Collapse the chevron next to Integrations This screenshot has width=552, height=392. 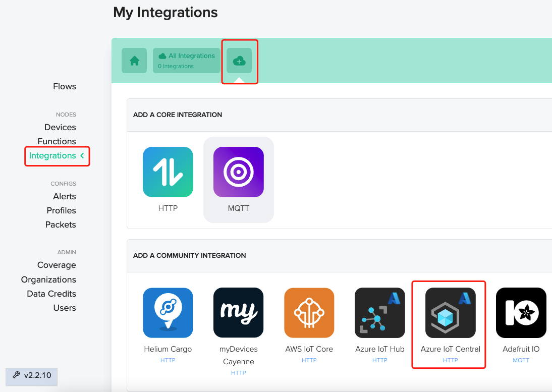tap(82, 155)
